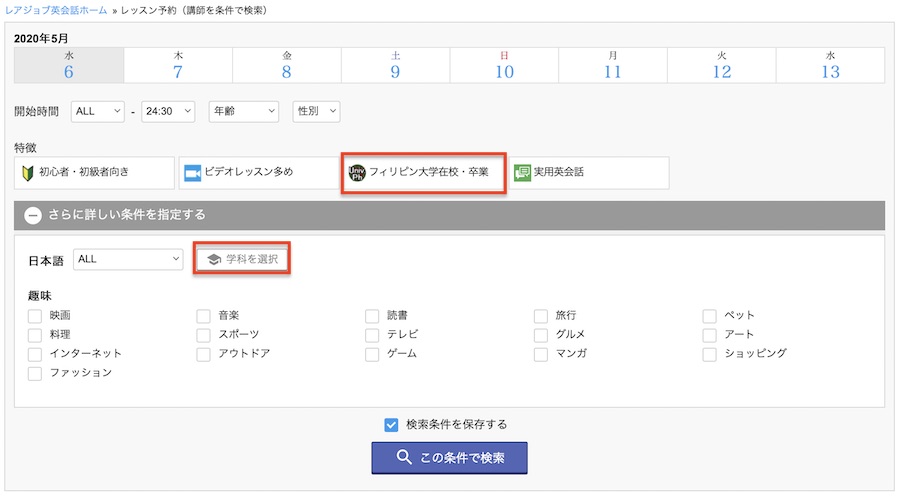
Task: Open the レアジョブ英会話ホーム breadcrumb link
Action: [60, 9]
